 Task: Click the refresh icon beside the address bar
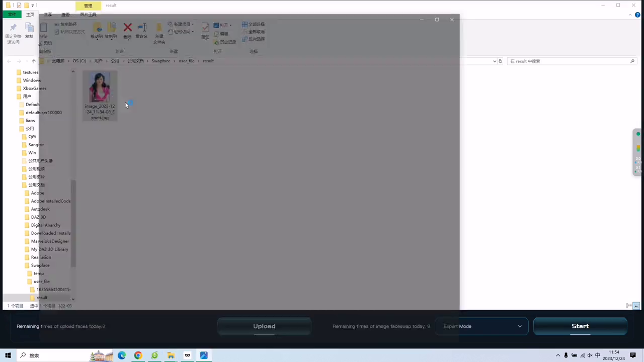pos(500,61)
